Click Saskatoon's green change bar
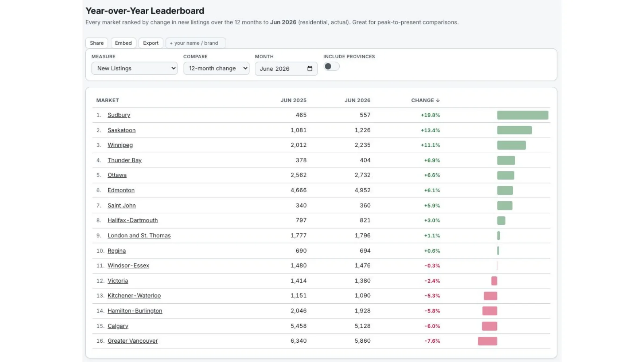Viewport: 644px width, 362px height. point(514,130)
